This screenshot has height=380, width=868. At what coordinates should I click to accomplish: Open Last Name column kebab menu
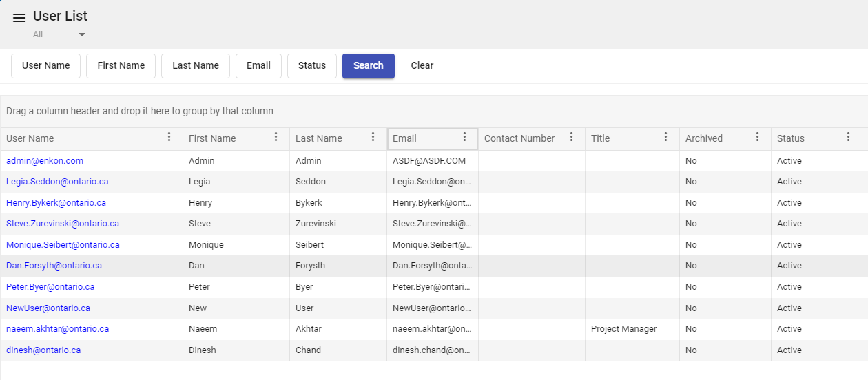coord(373,138)
